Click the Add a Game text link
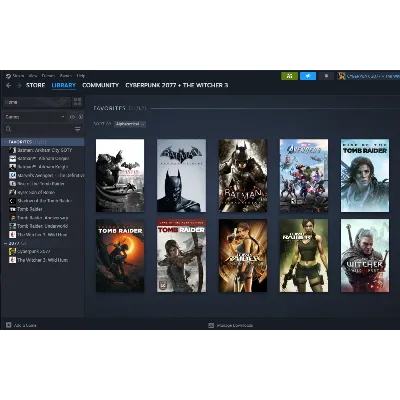The image size is (400, 400). (x=25, y=325)
